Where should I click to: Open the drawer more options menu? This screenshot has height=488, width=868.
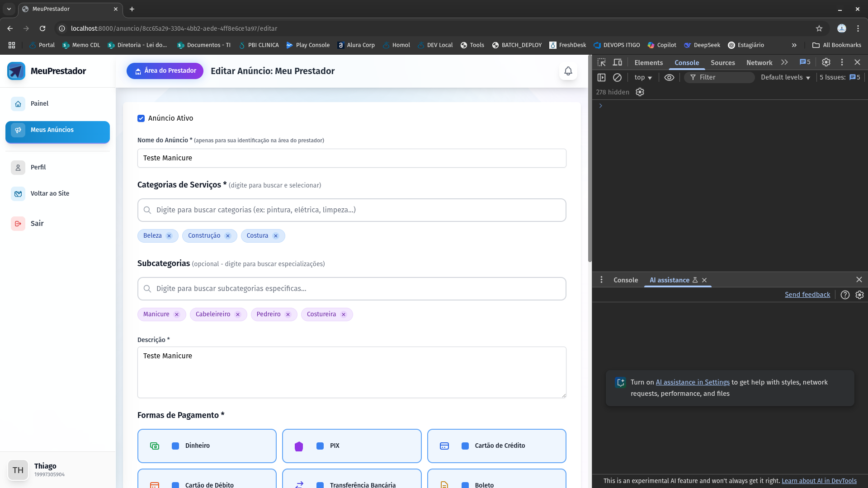pos(601,280)
